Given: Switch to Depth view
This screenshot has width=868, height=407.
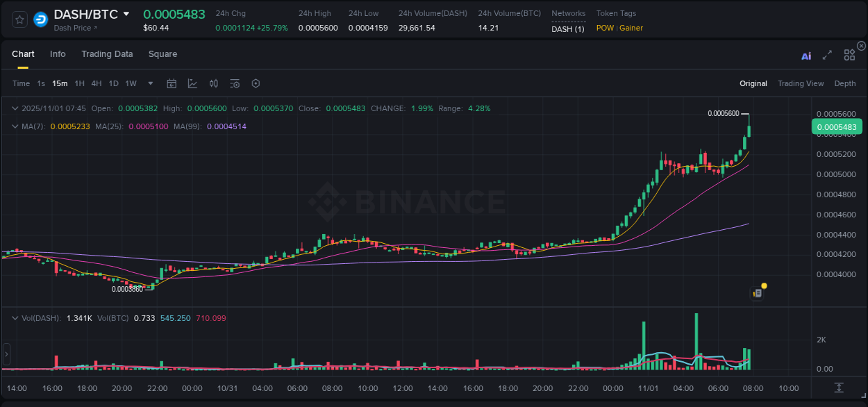Looking at the screenshot, I should coord(845,83).
